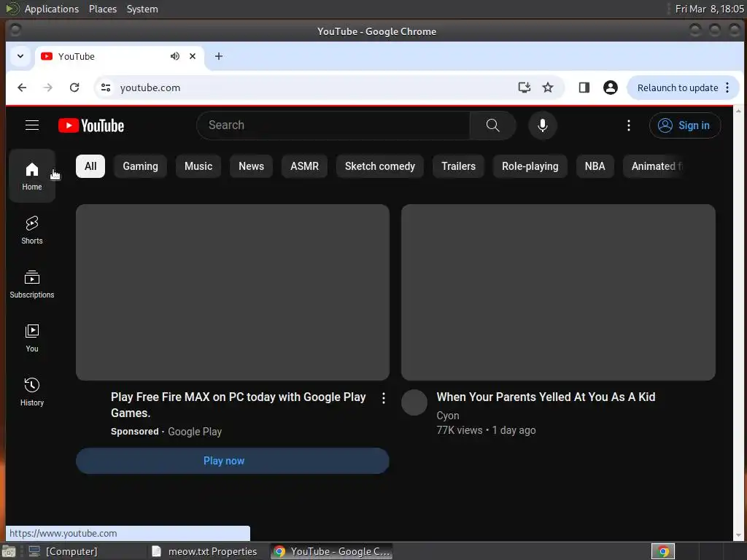Screen dimensions: 747x560
Task: Mute the YouTube tab audio icon
Action: click(175, 56)
